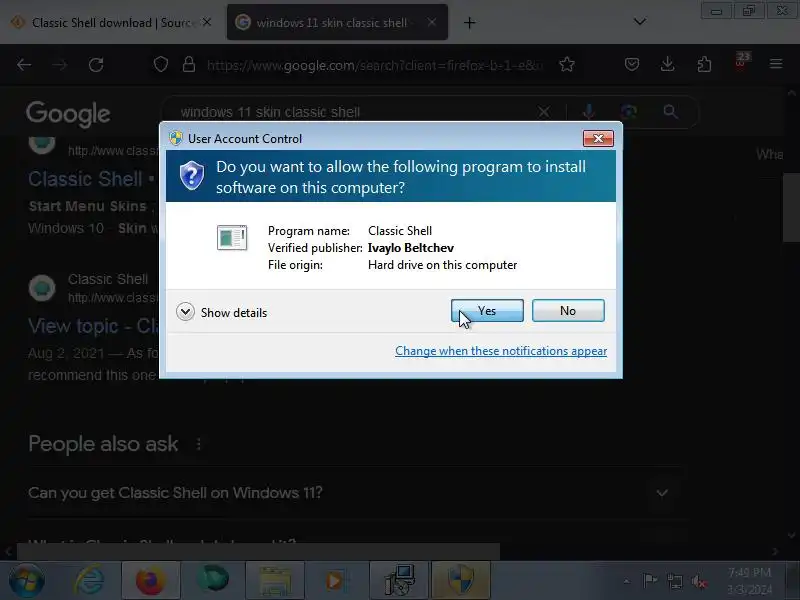The width and height of the screenshot is (800, 600).
Task: Open People also ask options menu
Action: pyautogui.click(x=198, y=444)
